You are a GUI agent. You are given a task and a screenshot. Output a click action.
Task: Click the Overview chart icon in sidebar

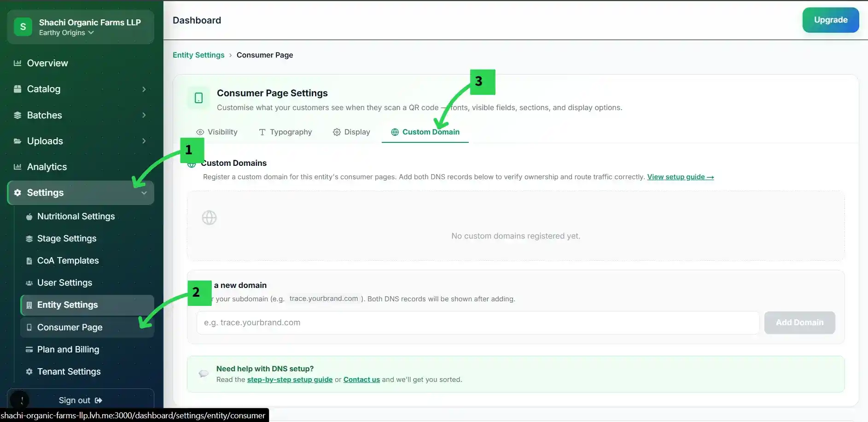coord(17,63)
